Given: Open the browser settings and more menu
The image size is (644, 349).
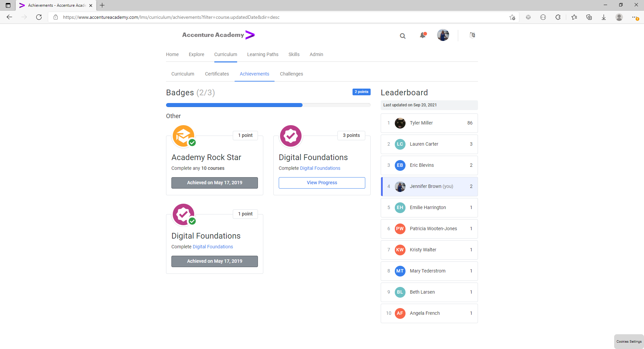Looking at the screenshot, I should (635, 17).
